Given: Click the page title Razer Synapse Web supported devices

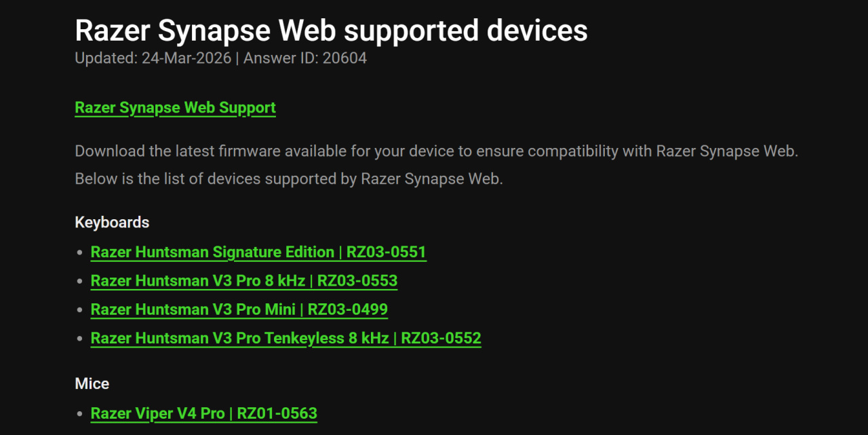Looking at the screenshot, I should pyautogui.click(x=331, y=30).
